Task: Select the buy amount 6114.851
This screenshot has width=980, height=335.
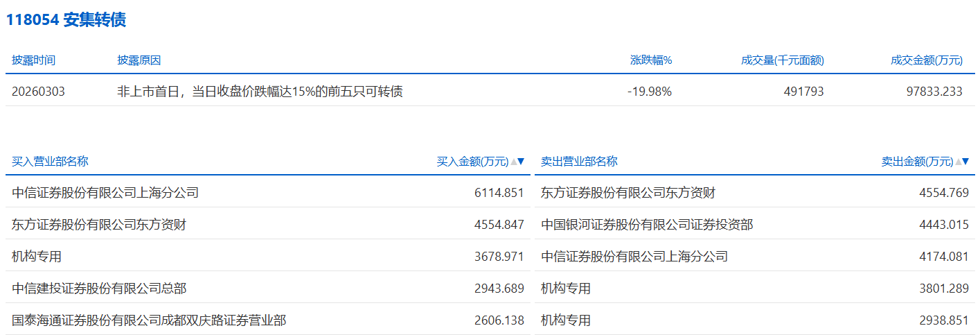Action: click(x=499, y=193)
